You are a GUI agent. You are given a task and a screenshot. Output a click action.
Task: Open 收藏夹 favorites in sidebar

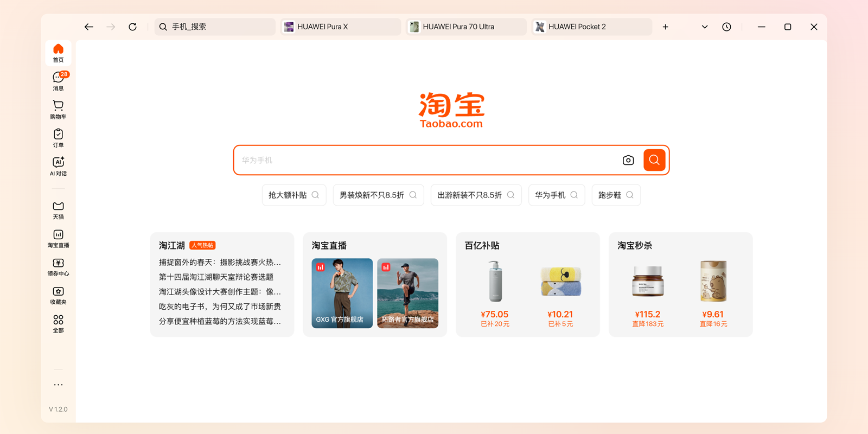(x=58, y=296)
